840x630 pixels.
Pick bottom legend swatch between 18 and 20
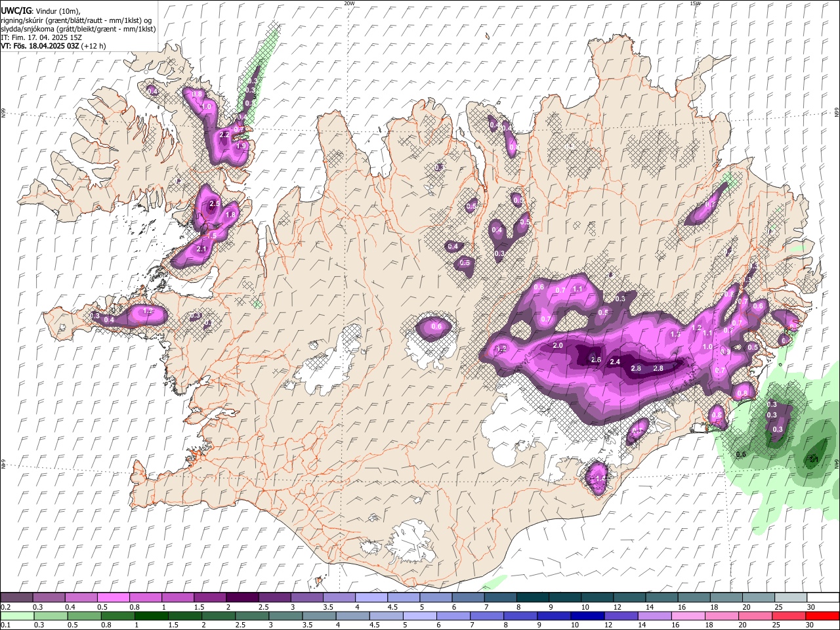pyautogui.click(x=721, y=616)
